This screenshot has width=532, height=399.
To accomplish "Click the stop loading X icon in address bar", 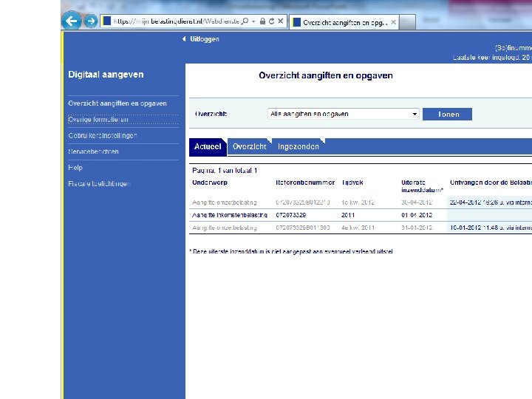I will click(x=281, y=21).
